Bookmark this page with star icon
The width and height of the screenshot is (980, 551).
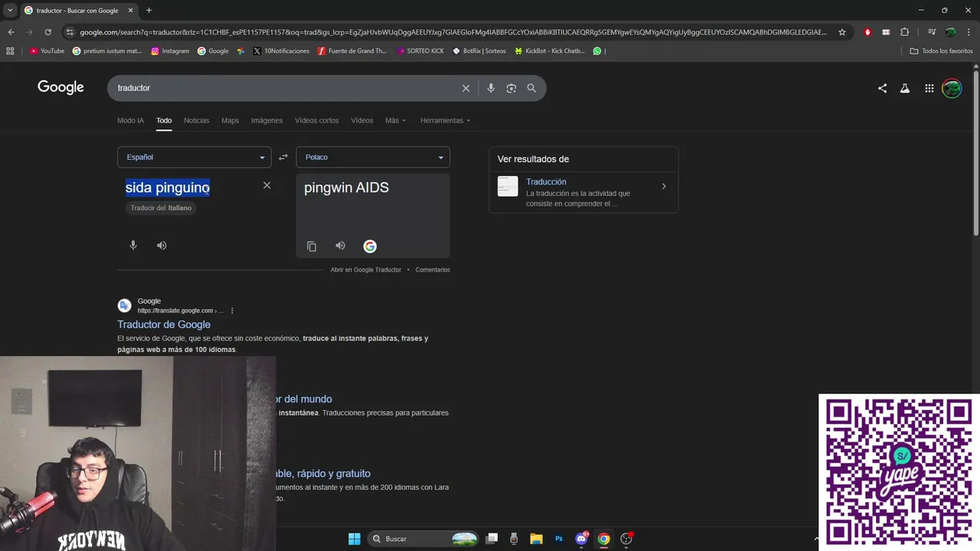(842, 32)
